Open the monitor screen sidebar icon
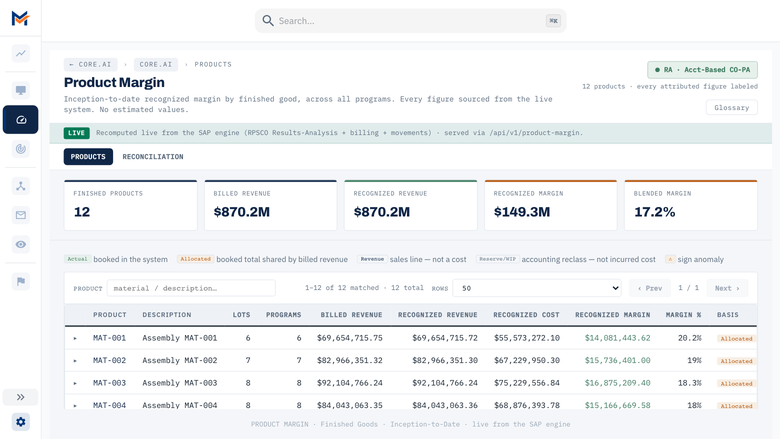 20,90
